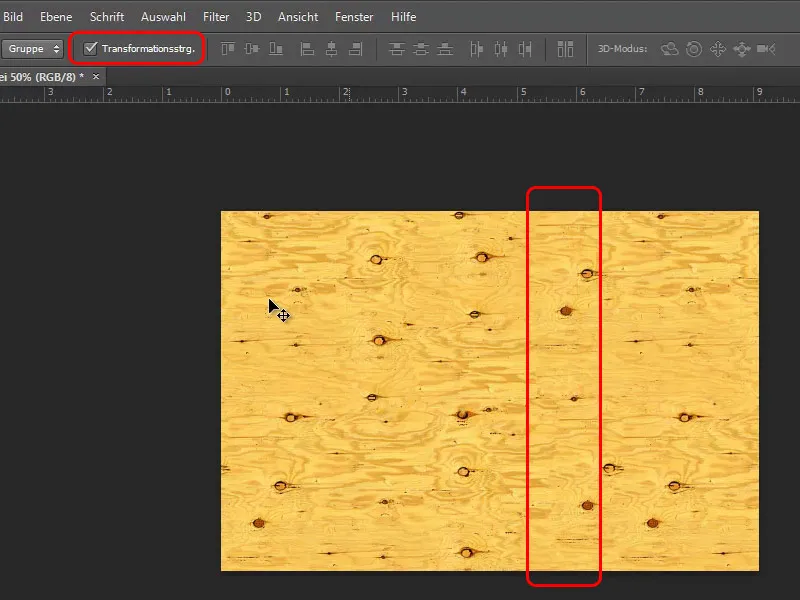800x600 pixels.
Task: Distribute top edges of layers
Action: click(396, 49)
